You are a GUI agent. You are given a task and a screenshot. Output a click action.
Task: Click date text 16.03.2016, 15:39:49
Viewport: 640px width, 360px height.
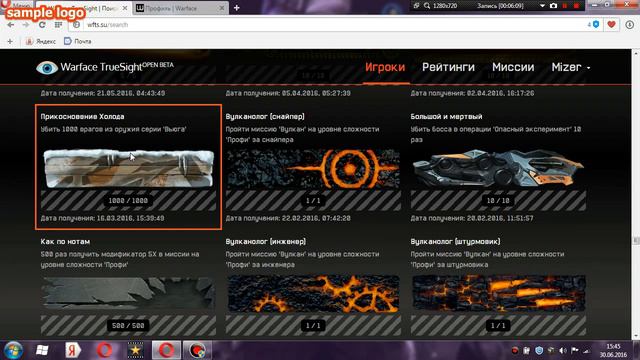pos(131,218)
